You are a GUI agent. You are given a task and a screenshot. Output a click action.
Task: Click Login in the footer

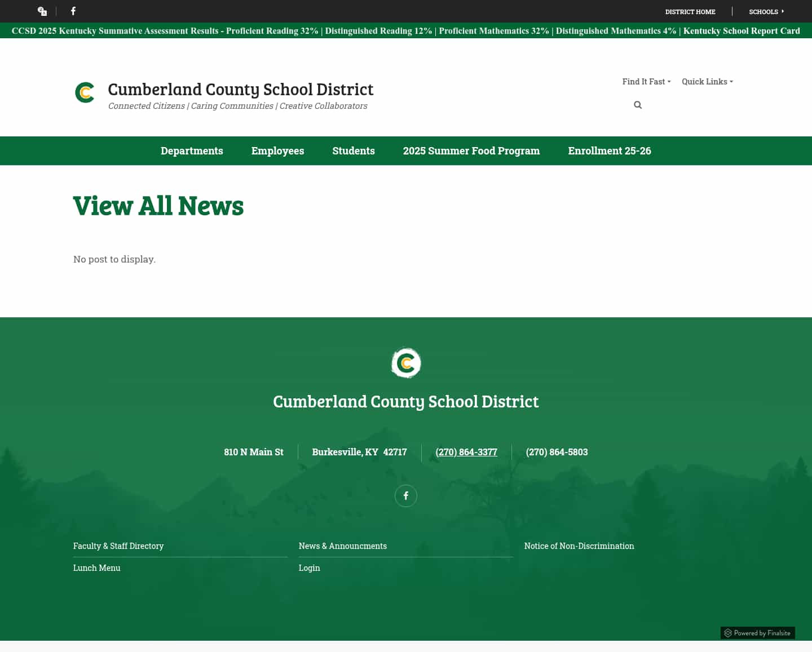309,567
